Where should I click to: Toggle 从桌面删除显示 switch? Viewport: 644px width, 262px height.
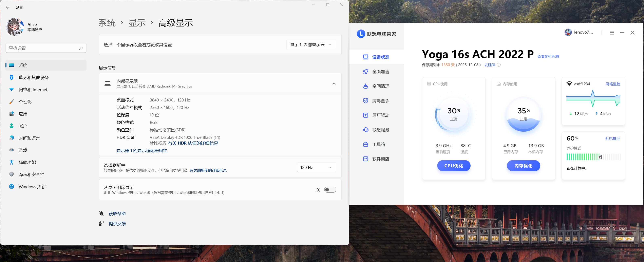(330, 190)
